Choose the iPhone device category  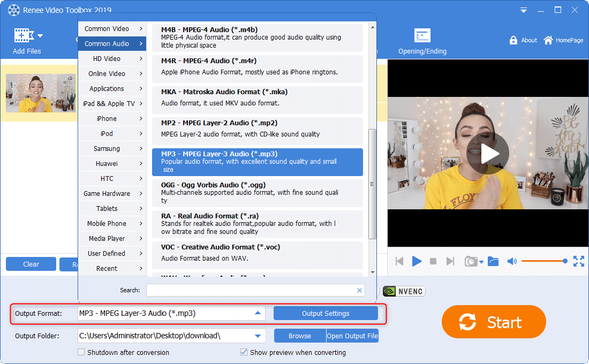point(112,119)
